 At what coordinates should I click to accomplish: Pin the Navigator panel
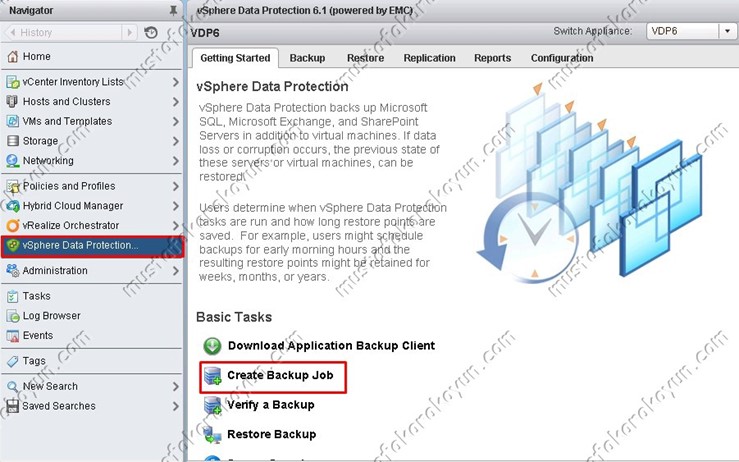pyautogui.click(x=173, y=10)
